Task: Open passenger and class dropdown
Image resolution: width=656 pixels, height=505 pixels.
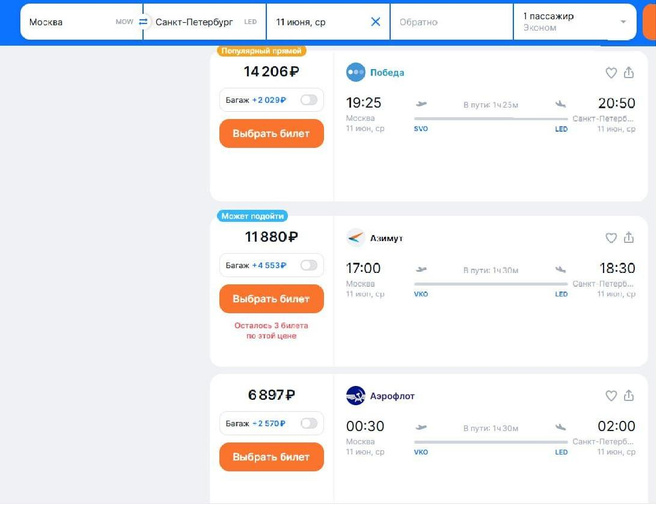Action: pyautogui.click(x=574, y=22)
